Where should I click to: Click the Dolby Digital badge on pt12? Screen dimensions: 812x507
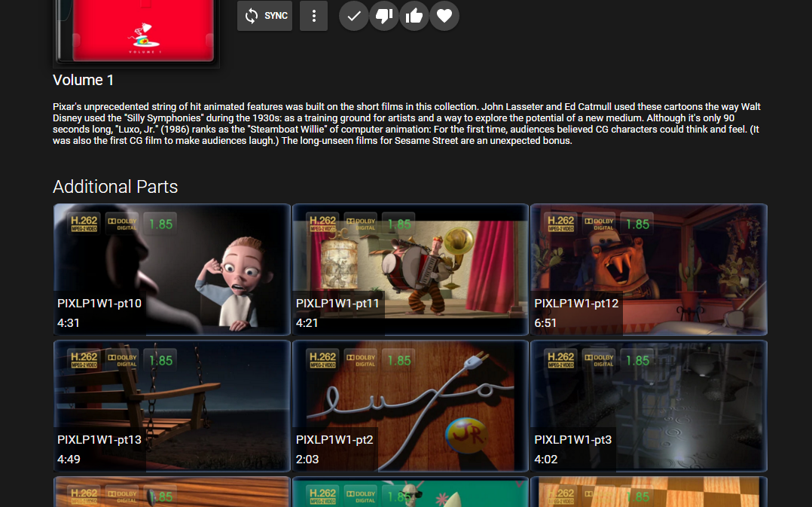click(599, 223)
